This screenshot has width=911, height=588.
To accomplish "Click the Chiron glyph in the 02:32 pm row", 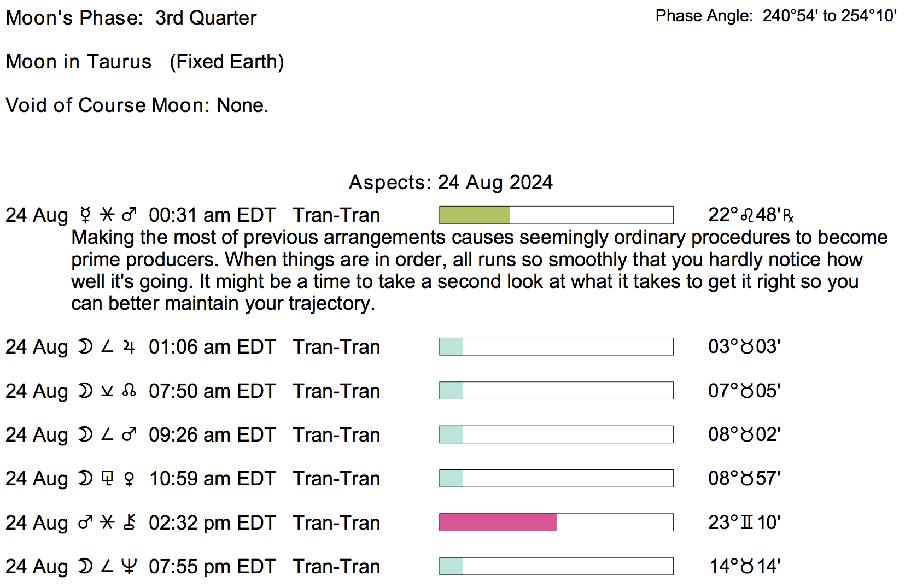I will pyautogui.click(x=129, y=522).
